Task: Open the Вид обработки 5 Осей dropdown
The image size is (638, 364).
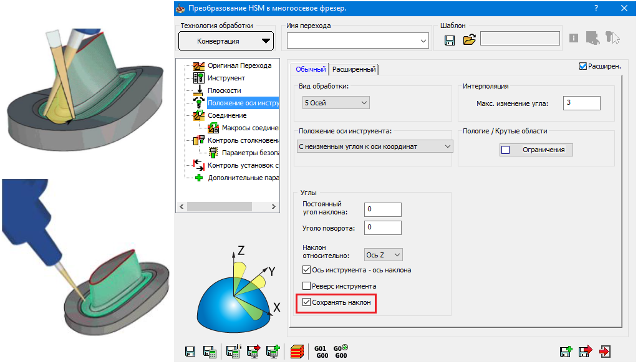Action: pyautogui.click(x=336, y=103)
